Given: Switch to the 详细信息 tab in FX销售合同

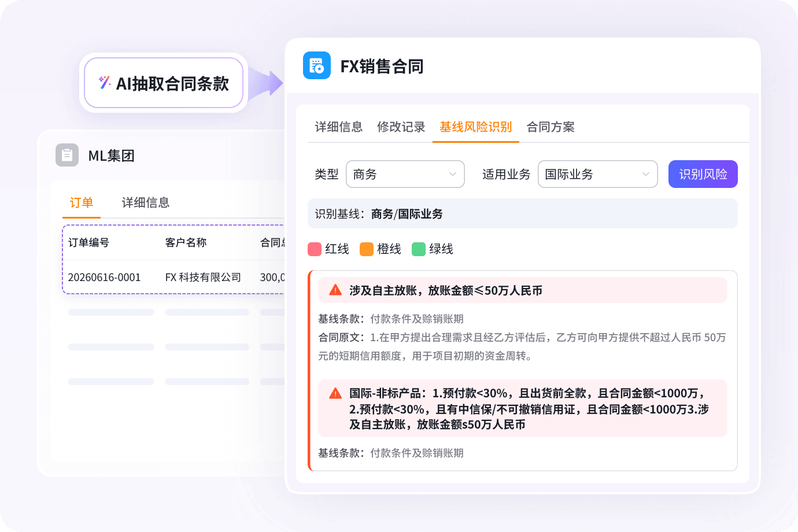Looking at the screenshot, I should pos(339,127).
